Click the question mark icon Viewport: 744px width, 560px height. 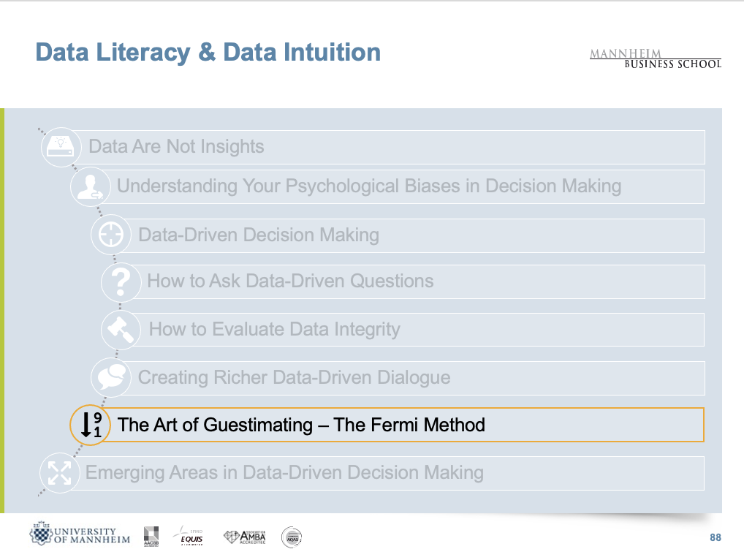click(121, 282)
